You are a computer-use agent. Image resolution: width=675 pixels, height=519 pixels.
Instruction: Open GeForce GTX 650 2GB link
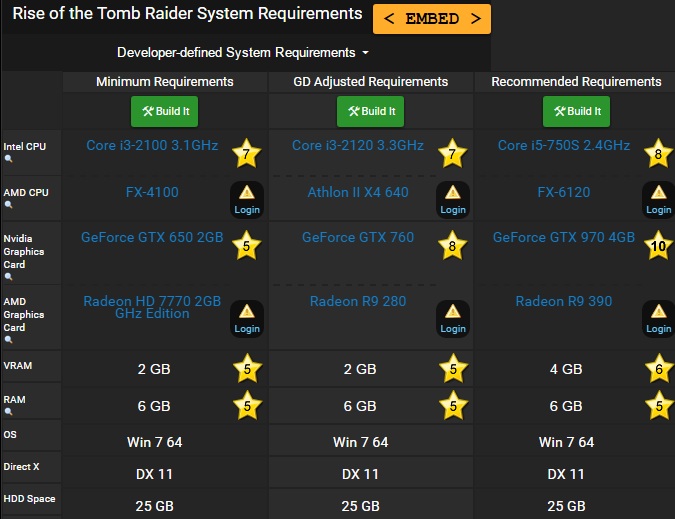(152, 237)
